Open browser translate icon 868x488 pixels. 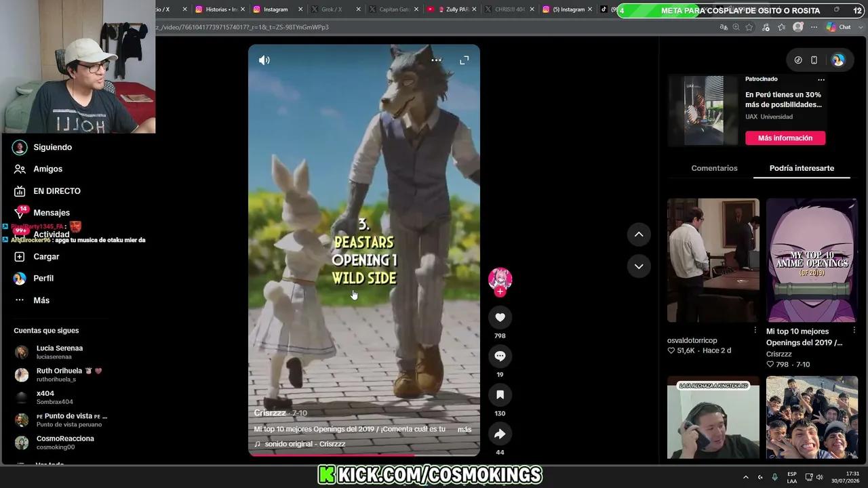point(724,27)
